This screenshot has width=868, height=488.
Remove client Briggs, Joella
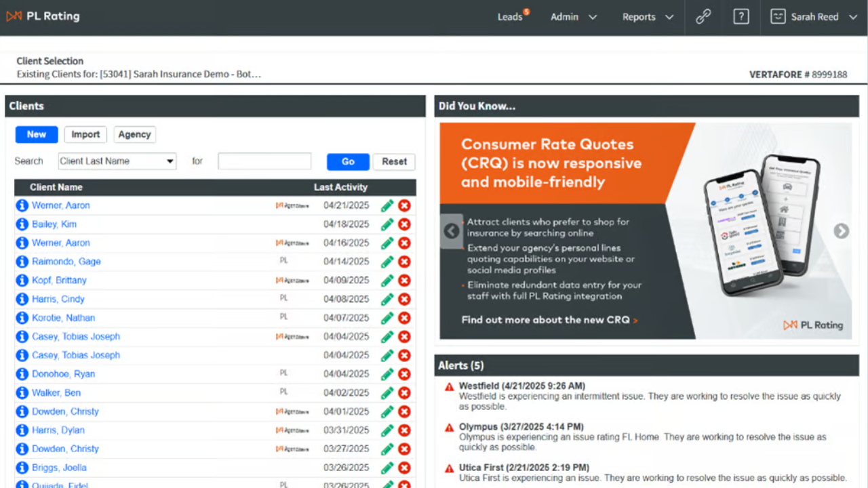pyautogui.click(x=404, y=468)
